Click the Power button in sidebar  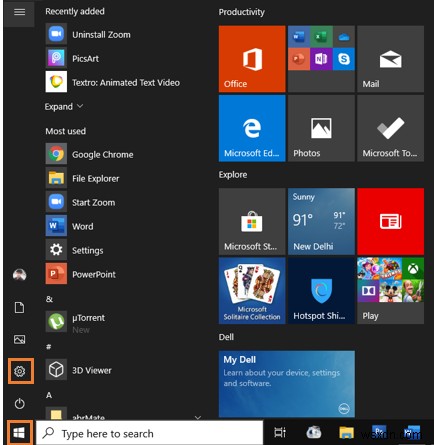point(19,403)
